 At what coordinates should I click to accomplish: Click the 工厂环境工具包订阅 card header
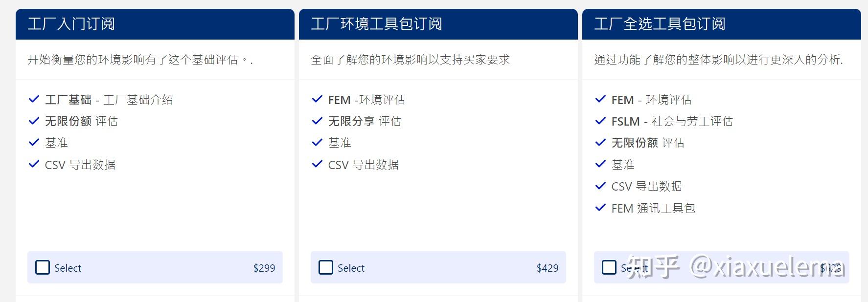coord(377,23)
